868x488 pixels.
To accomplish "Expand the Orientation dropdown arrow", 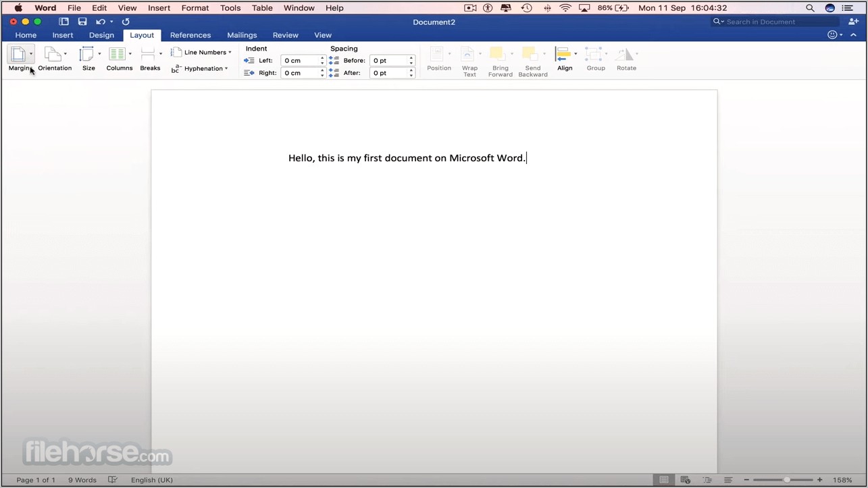I will [66, 54].
